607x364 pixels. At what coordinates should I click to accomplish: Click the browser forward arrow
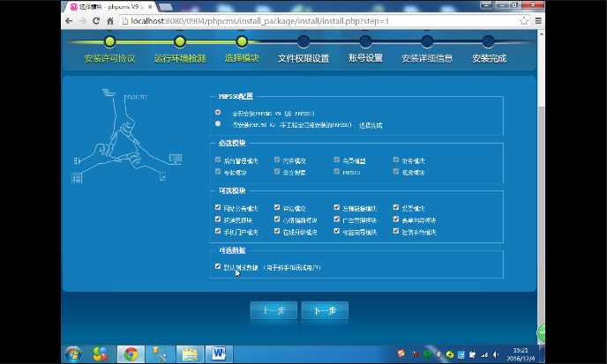click(x=82, y=21)
